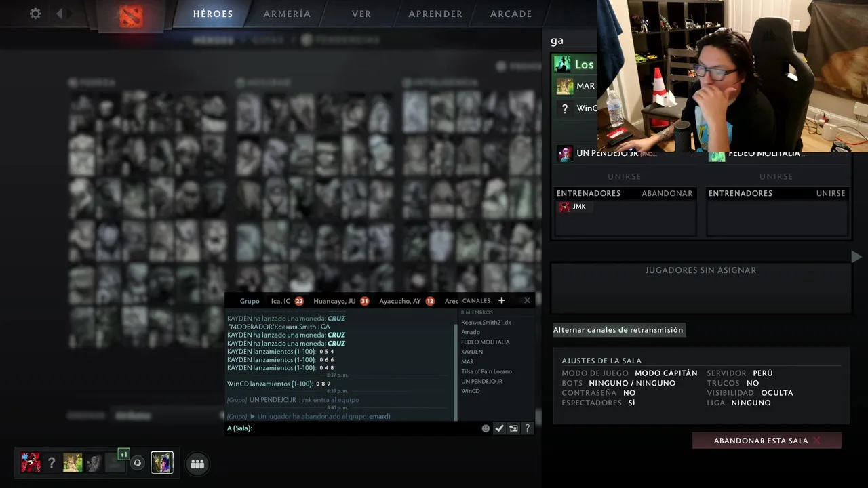Select Tilsa of Pain Lozano member
This screenshot has width=868, height=488.
487,371
